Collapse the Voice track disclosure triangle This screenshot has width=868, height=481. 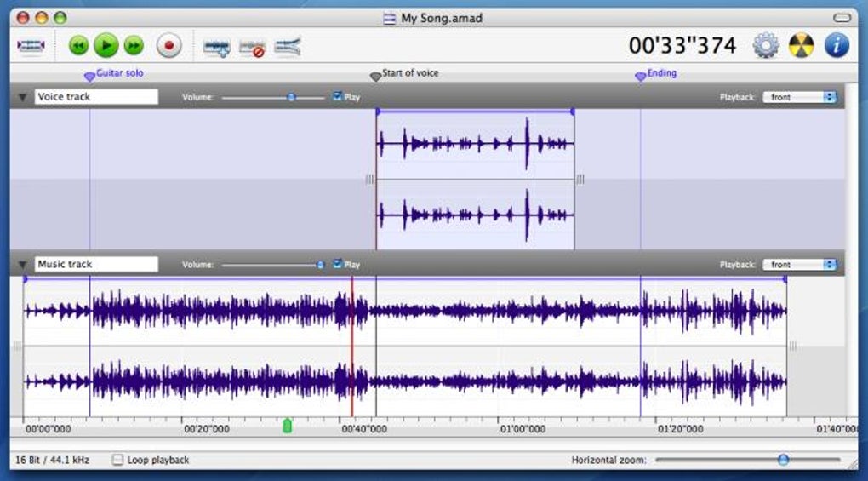(x=23, y=97)
